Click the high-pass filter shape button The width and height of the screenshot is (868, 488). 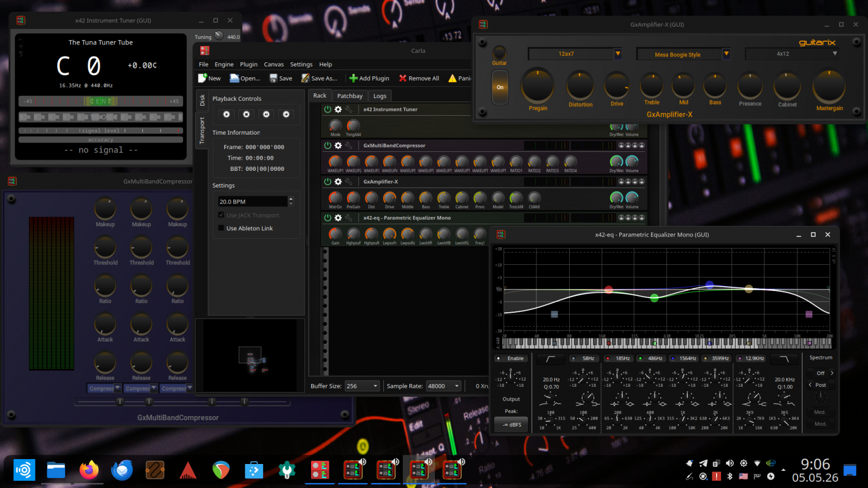pos(551,359)
